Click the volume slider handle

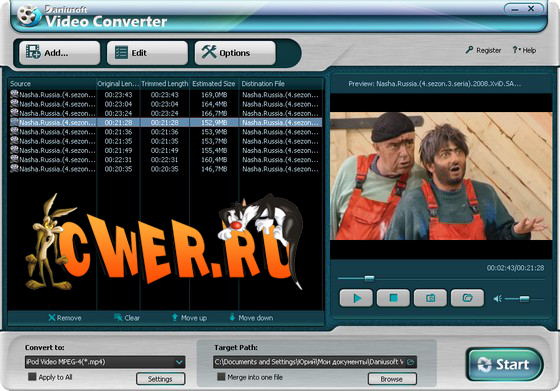click(x=524, y=299)
